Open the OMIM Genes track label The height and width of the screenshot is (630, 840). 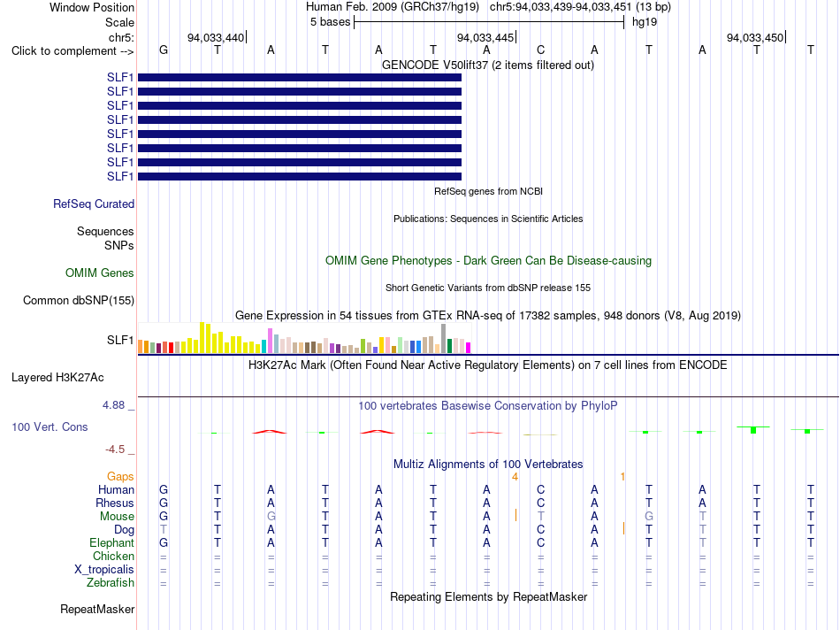click(100, 273)
